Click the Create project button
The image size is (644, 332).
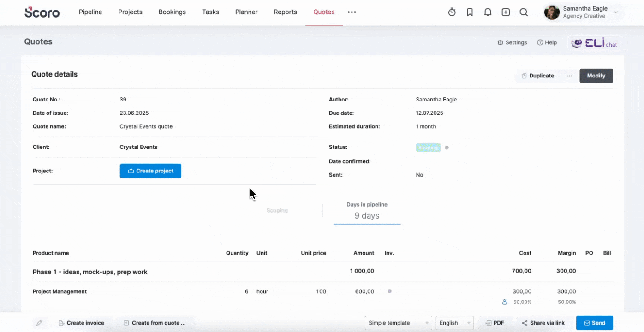(x=150, y=171)
